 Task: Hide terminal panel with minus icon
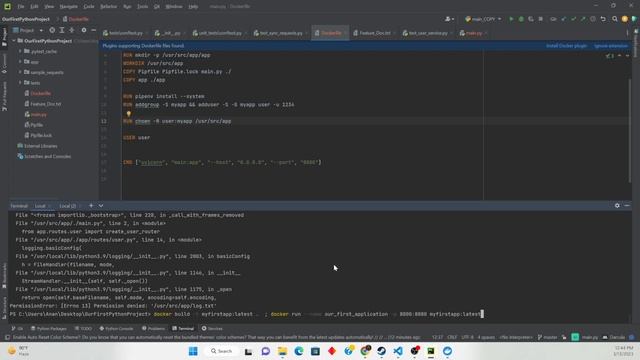pos(627,206)
